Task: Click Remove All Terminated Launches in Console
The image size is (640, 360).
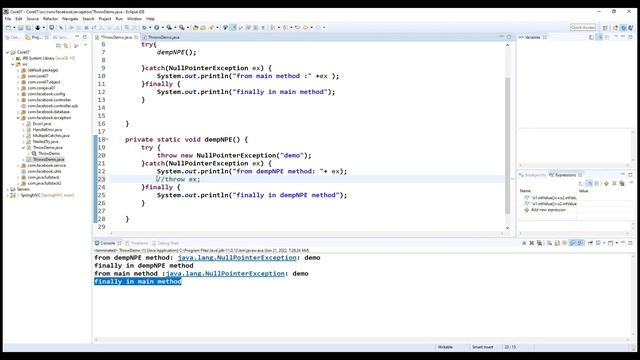Action: tap(539, 243)
